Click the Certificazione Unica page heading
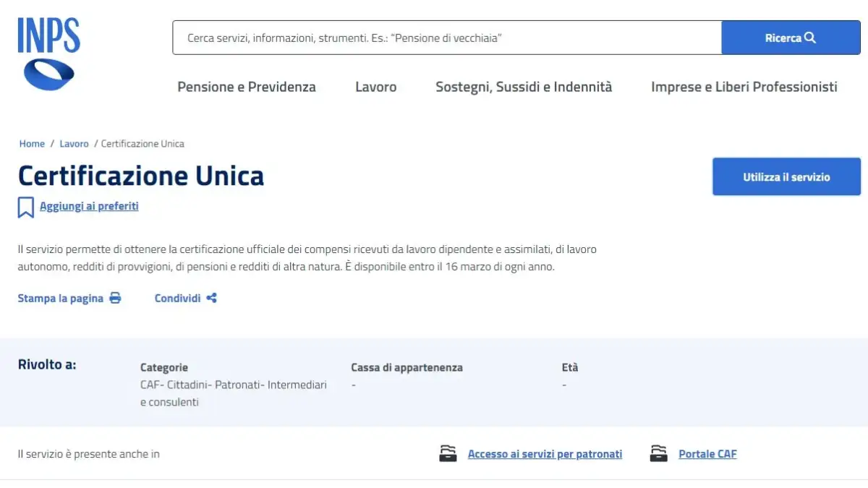 click(x=141, y=176)
